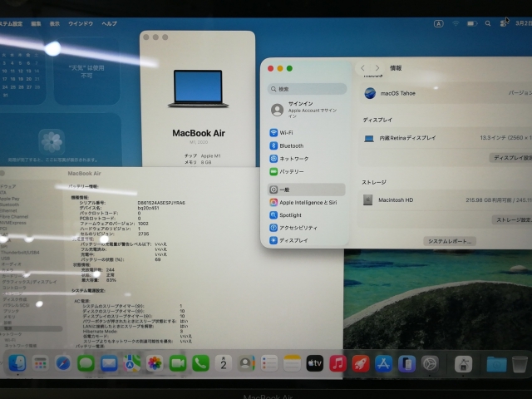Open Spotlight magnifier in the menu bar
The image size is (532, 399).
point(488,23)
